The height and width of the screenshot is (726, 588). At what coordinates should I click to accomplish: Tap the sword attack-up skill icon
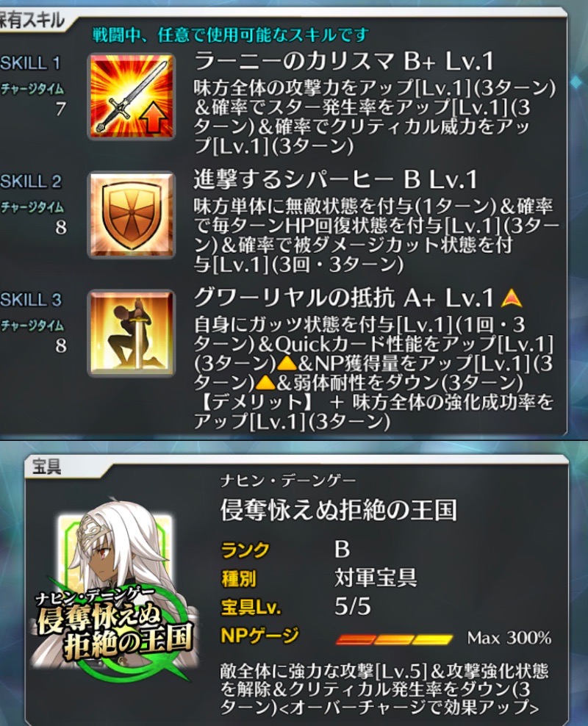pyautogui.click(x=131, y=96)
